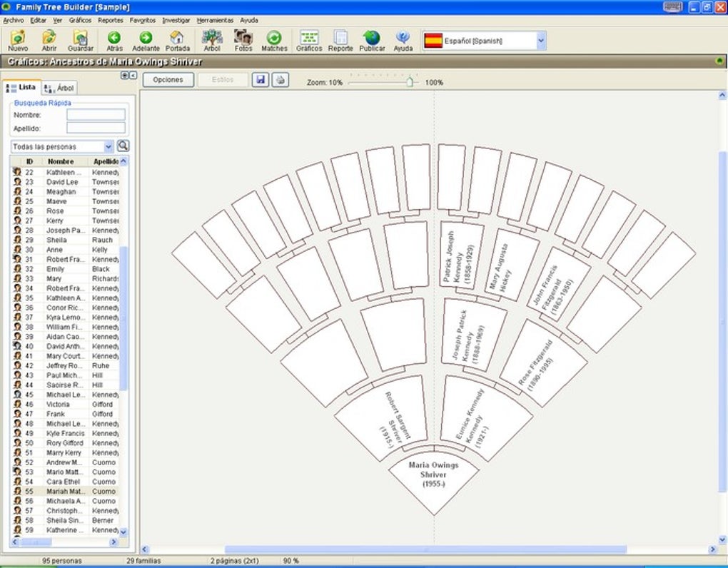Open Ayuda help icon in toolbar

click(403, 41)
